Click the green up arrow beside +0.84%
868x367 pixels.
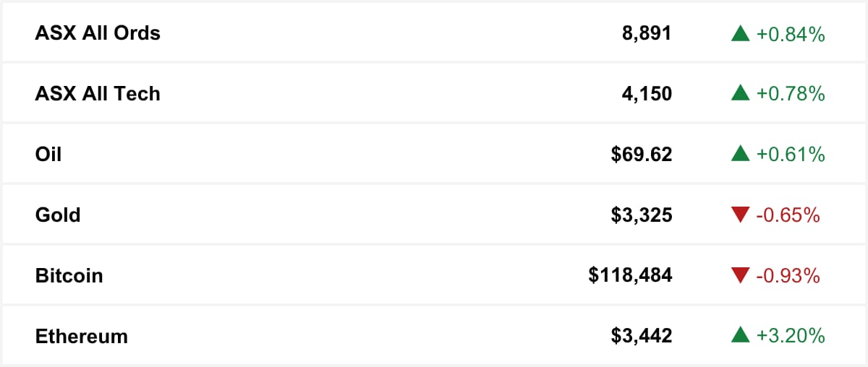[740, 33]
